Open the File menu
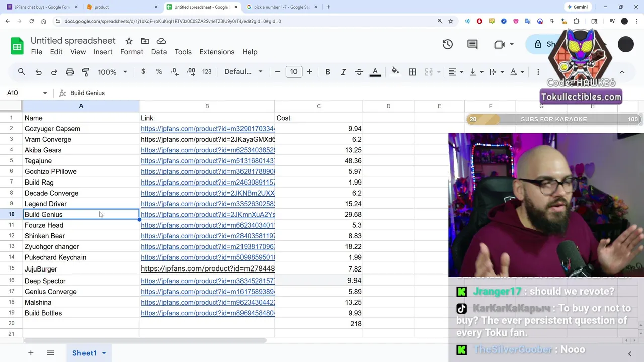This screenshot has height=362, width=644. click(x=37, y=52)
